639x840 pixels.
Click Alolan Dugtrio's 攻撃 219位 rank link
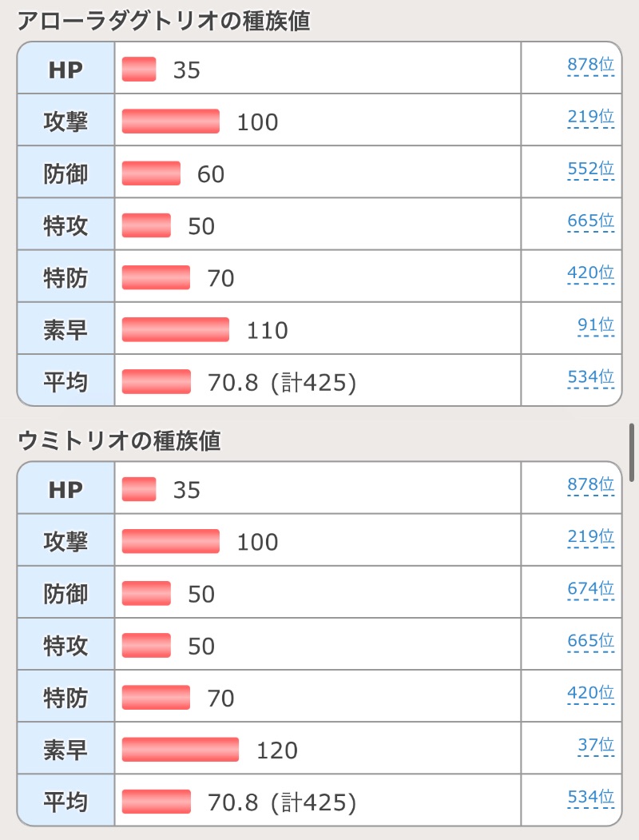pyautogui.click(x=590, y=117)
